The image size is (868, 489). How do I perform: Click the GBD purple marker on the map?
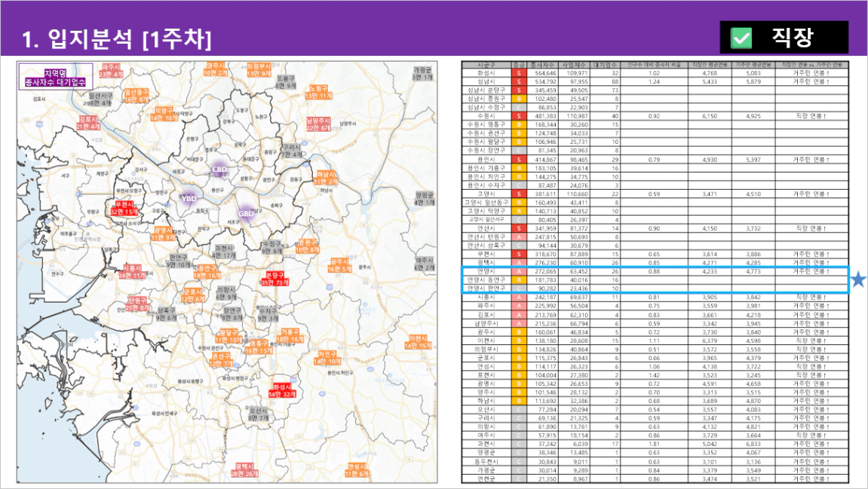coord(246,213)
